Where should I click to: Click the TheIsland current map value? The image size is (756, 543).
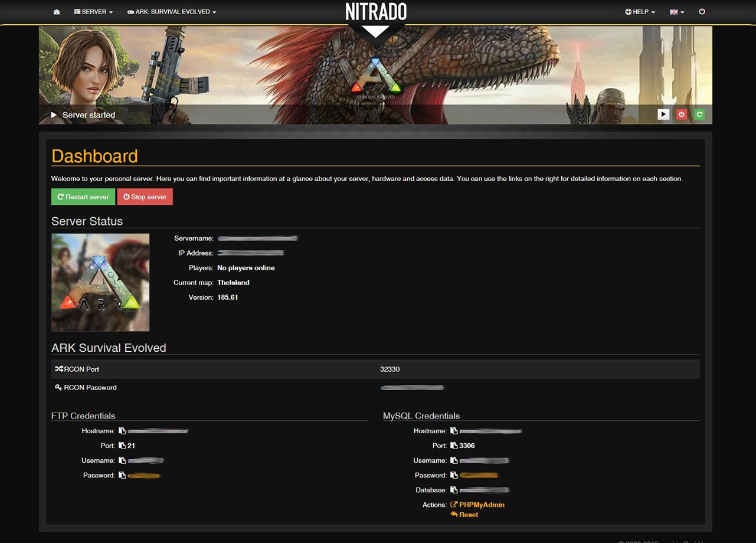click(x=234, y=283)
